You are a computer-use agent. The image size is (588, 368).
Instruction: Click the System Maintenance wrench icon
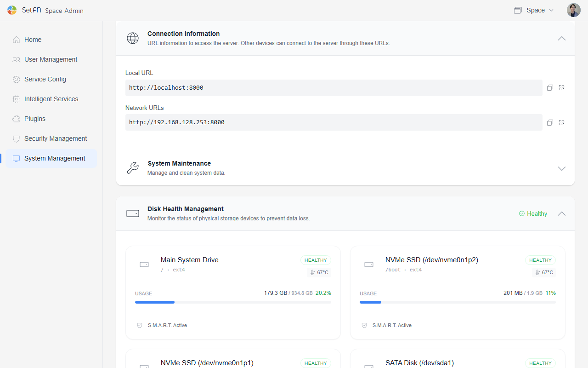133,168
